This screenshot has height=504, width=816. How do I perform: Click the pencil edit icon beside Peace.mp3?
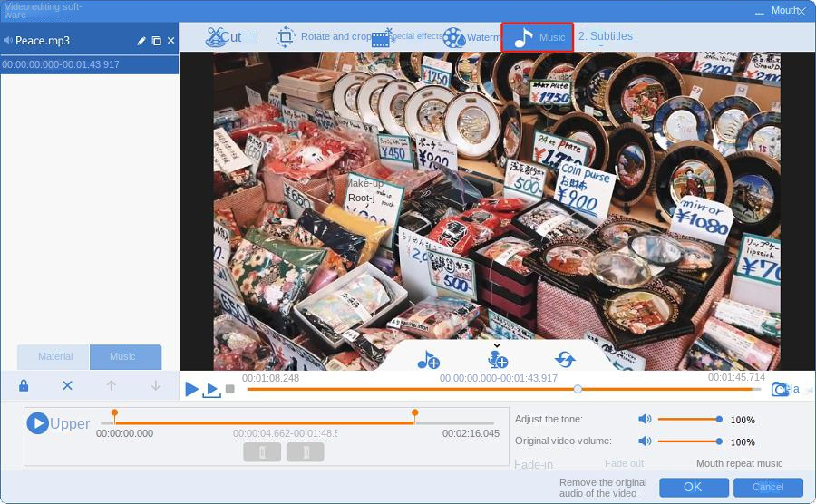(141, 41)
